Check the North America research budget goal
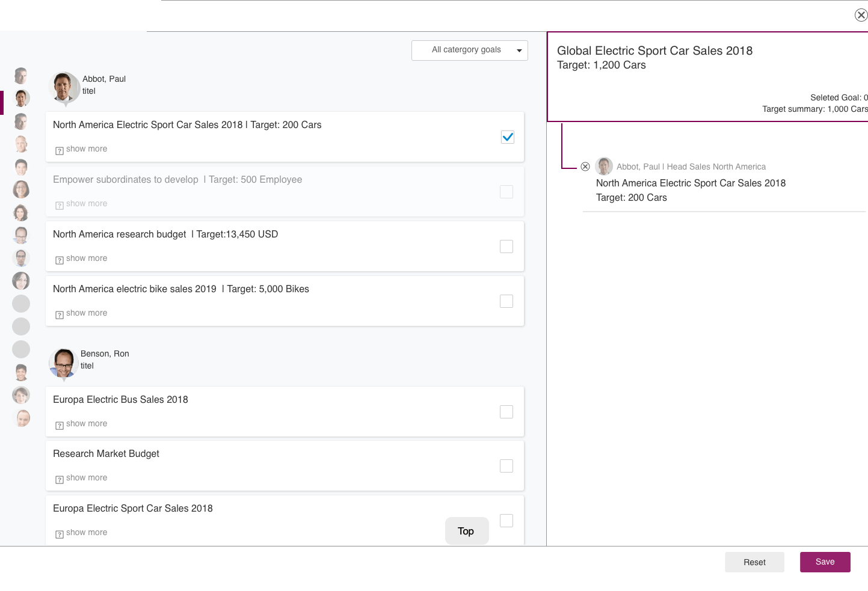Viewport: 868px width, 591px height. (506, 247)
